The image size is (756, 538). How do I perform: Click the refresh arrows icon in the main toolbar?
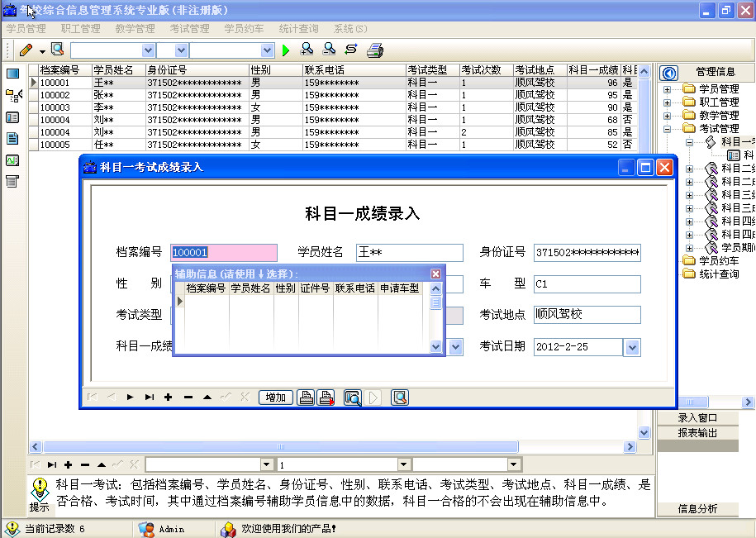351,50
